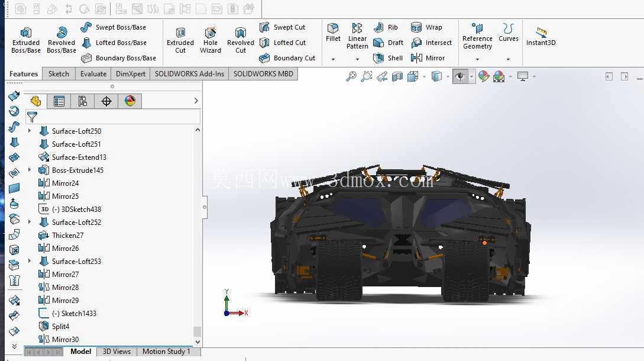Expand the Surface-Loft250 tree node
Screen dimensions: 644x361
click(x=29, y=131)
